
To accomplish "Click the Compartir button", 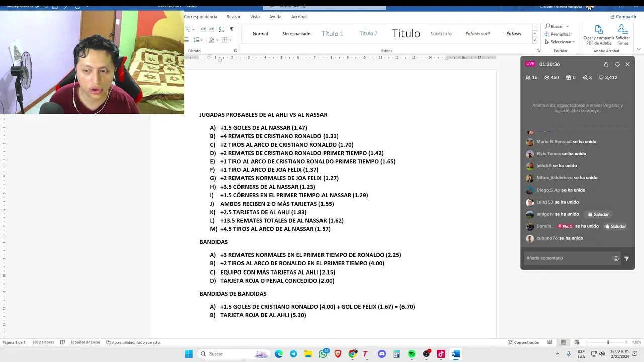I will (x=623, y=17).
